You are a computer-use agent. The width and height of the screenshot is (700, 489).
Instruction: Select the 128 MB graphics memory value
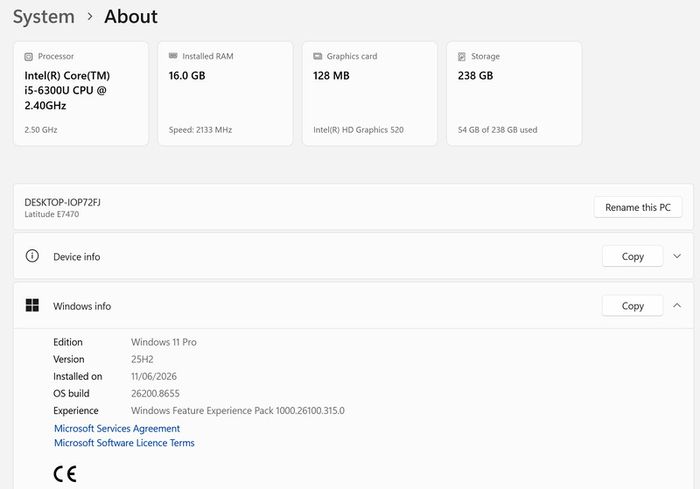pyautogui.click(x=331, y=75)
